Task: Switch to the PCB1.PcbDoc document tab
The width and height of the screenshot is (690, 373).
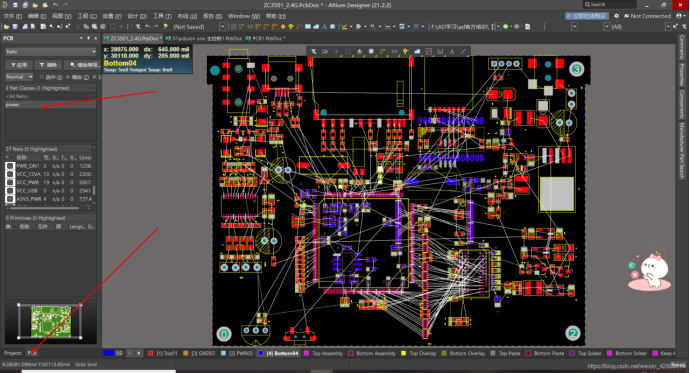Action: 265,38
